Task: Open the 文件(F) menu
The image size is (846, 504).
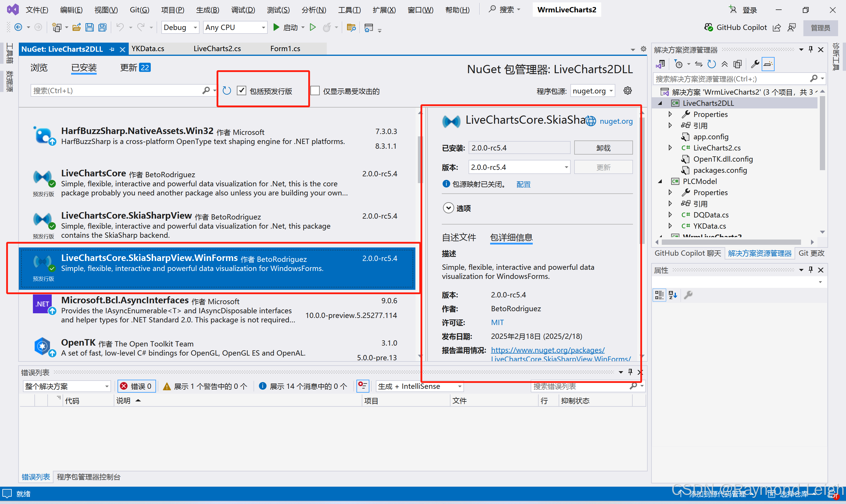Action: (37, 9)
